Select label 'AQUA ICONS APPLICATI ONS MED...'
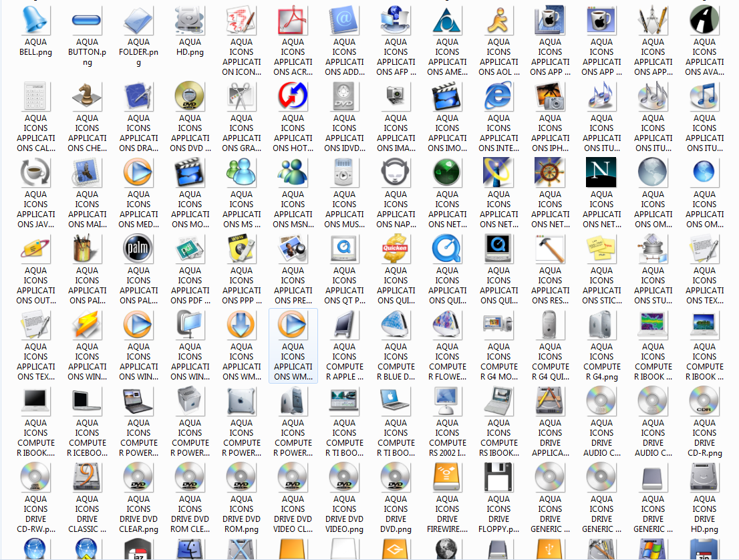 click(138, 209)
